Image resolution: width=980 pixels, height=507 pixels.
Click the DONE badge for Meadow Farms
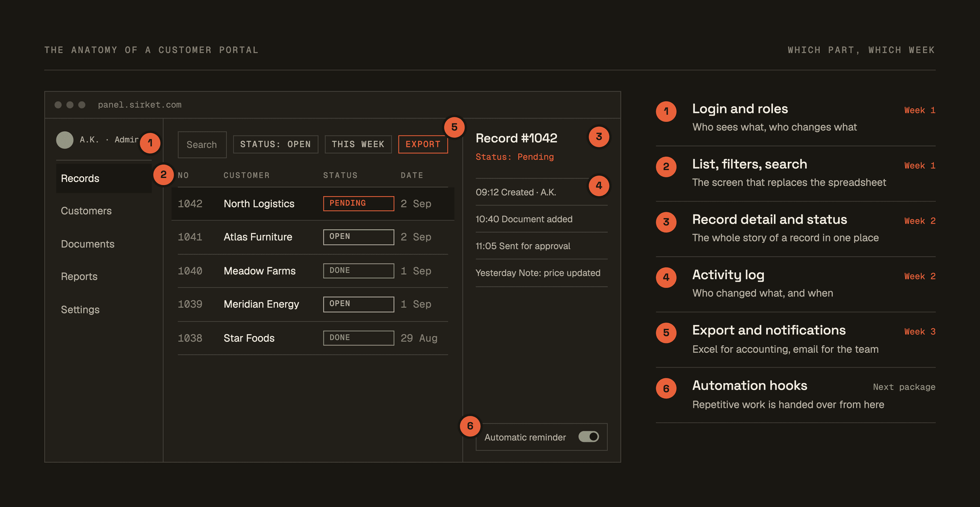click(x=358, y=270)
